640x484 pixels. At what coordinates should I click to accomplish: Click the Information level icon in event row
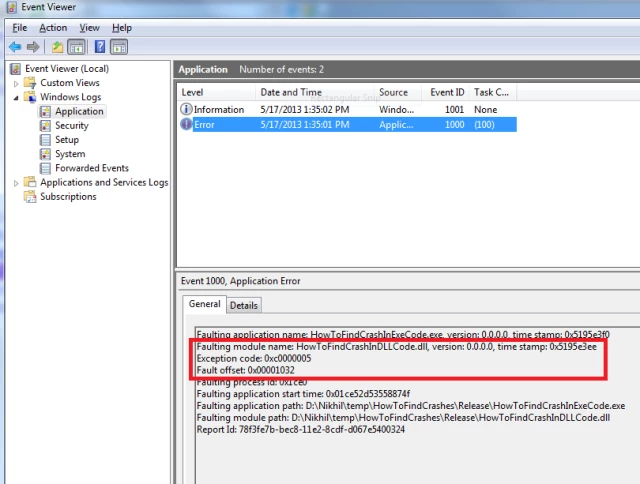(x=186, y=109)
